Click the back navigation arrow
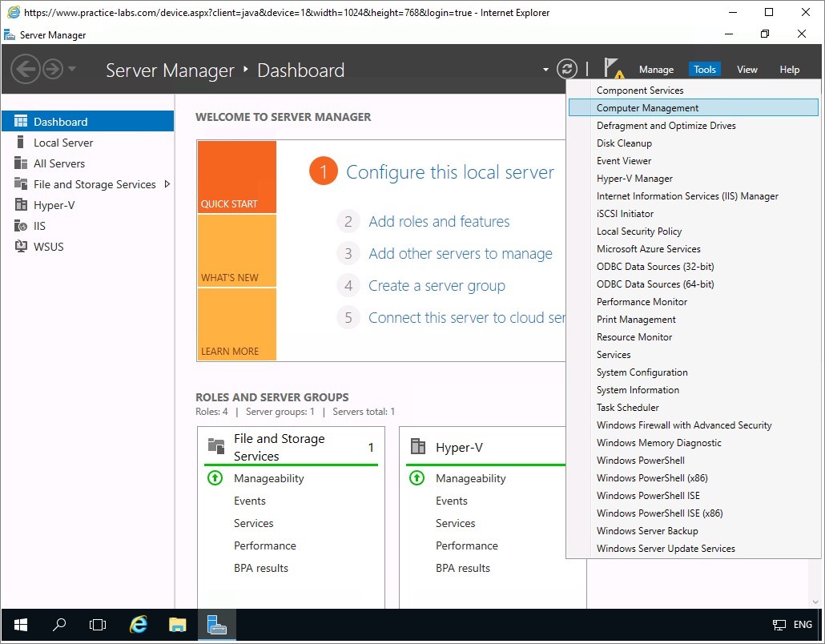 [x=26, y=69]
